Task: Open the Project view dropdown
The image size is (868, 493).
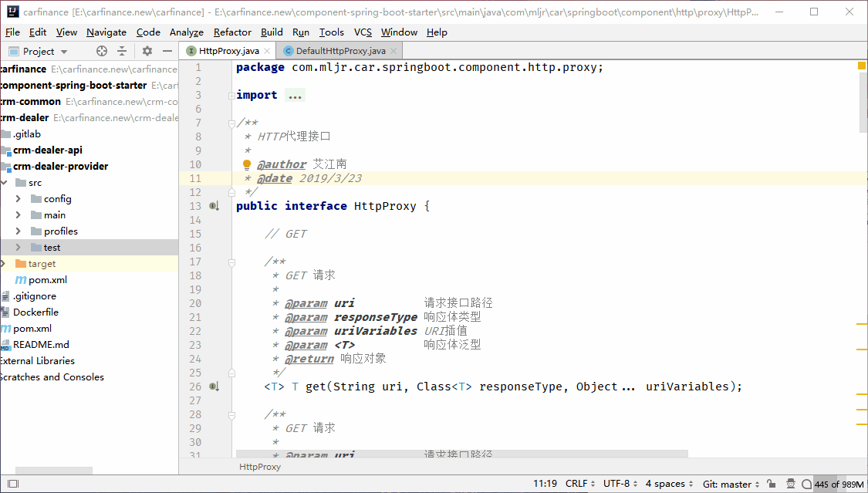Action: (46, 52)
